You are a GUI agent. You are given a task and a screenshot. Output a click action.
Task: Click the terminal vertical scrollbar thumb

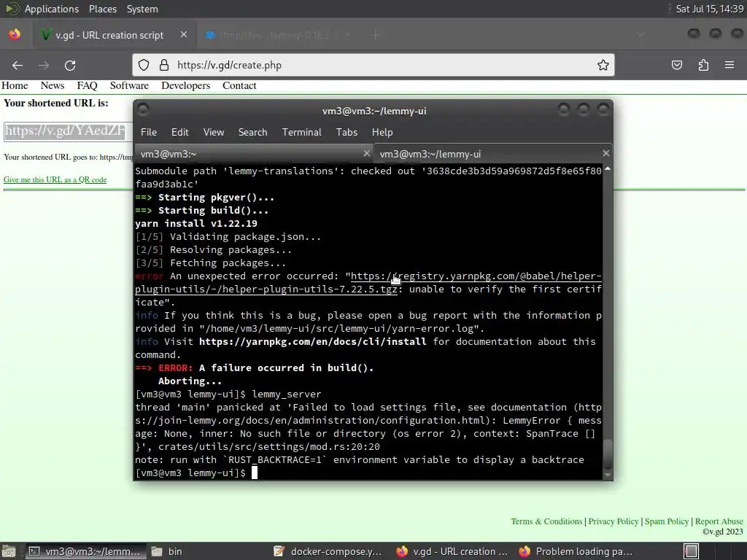click(608, 454)
